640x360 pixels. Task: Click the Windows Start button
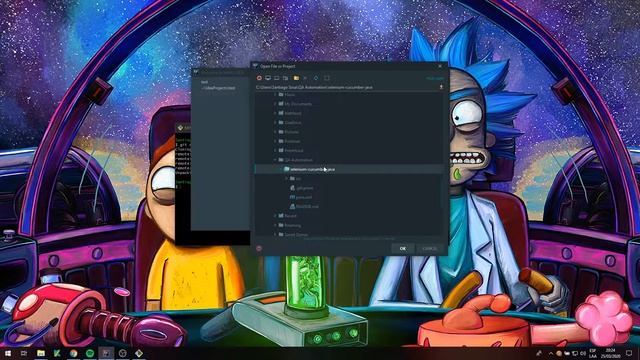[8, 353]
